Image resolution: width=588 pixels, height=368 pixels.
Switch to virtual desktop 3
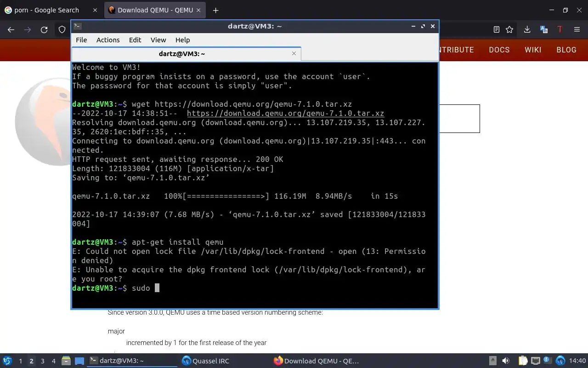43,361
